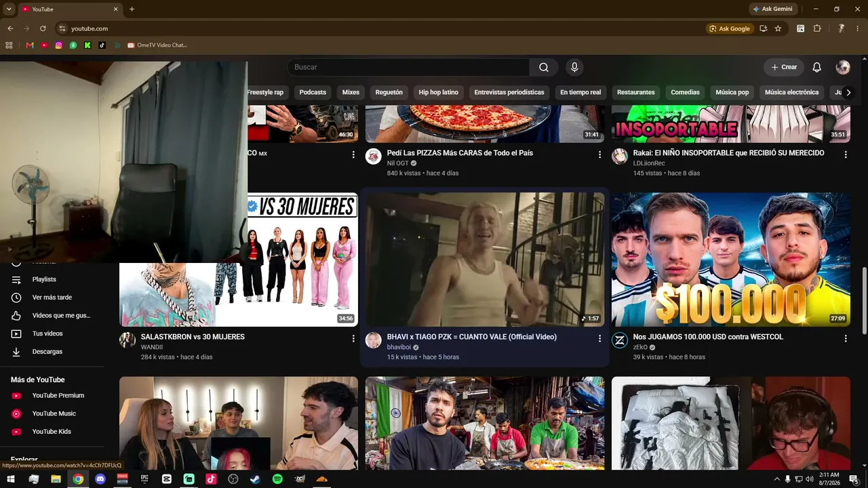The height and width of the screenshot is (488, 868).
Task: Click the YouTube search magnifier button
Action: tap(544, 67)
